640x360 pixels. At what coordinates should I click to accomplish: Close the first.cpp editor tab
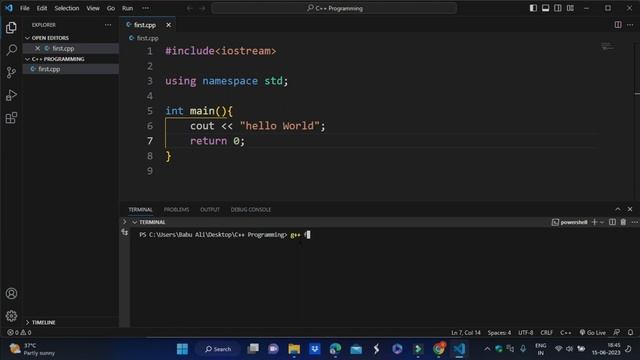pos(169,25)
